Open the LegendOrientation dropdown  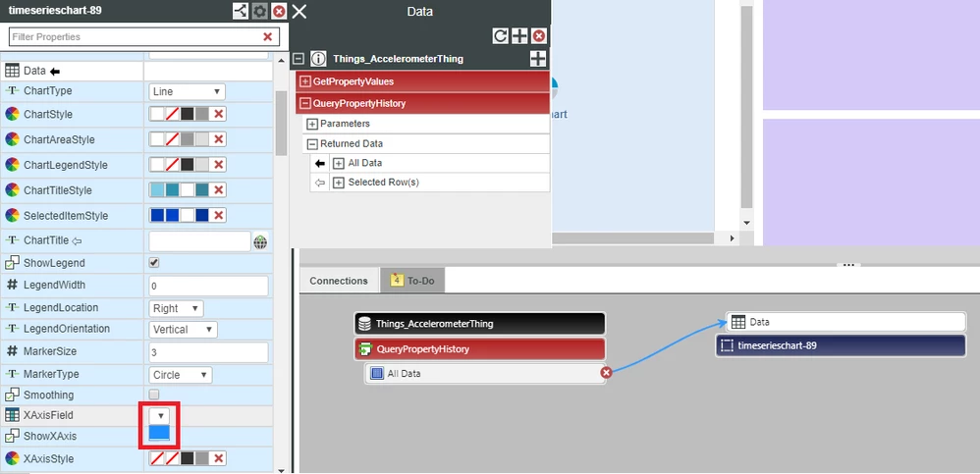click(x=183, y=329)
